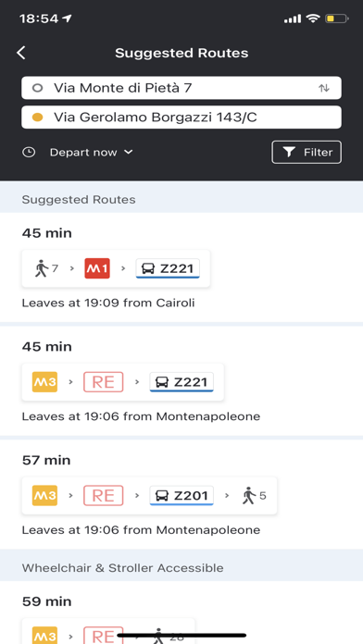Viewport: 363px width, 644px height.
Task: Select the 57 min route option
Action: 181,494
